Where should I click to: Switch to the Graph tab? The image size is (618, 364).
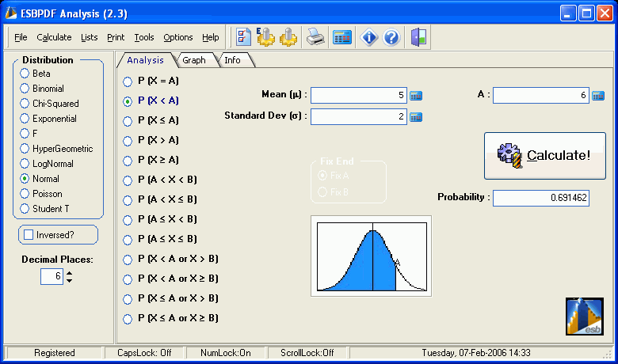coord(194,60)
